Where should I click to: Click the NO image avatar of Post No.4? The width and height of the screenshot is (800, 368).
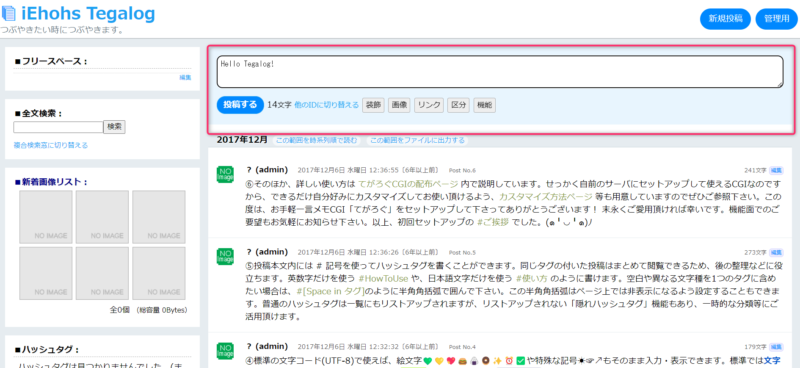(225, 351)
